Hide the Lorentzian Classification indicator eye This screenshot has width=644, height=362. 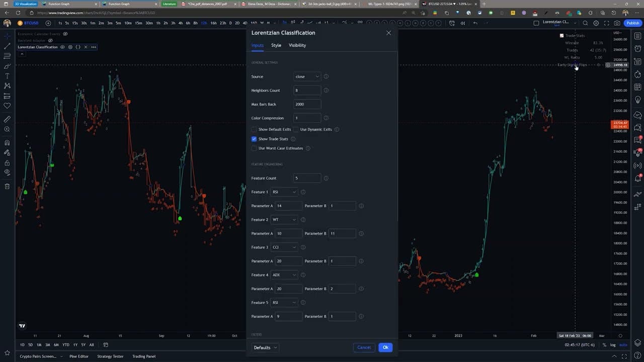[62, 47]
